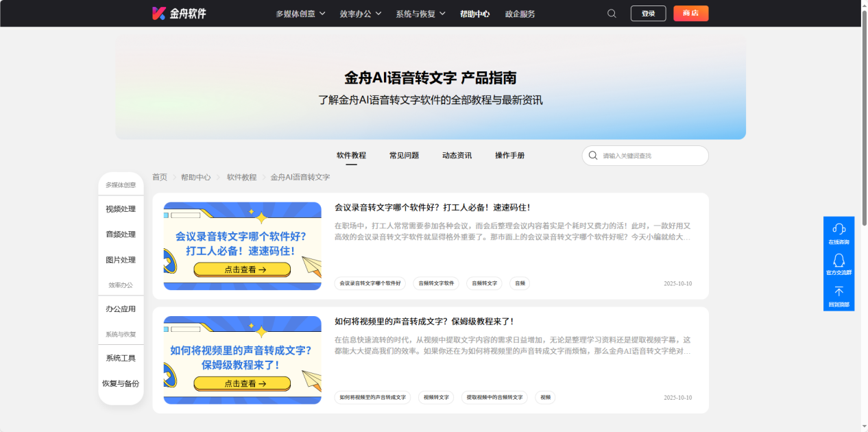The image size is (868, 432).
Task: Click the 视频转文字 tag
Action: (436, 397)
